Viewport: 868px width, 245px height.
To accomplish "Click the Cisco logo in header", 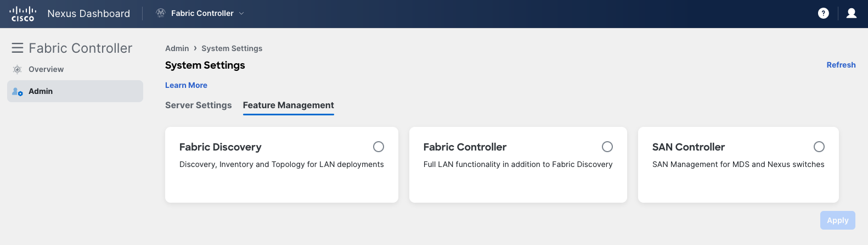I will [x=23, y=13].
